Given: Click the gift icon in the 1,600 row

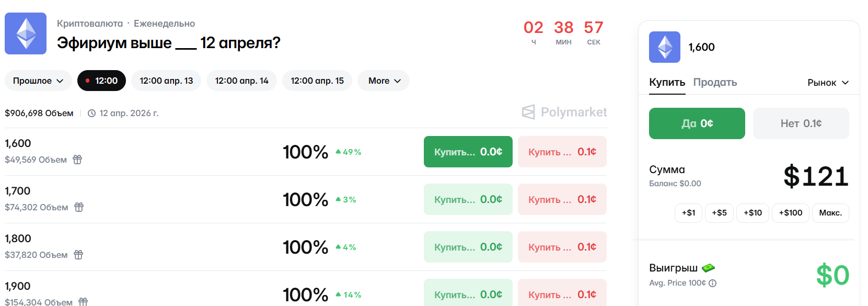Looking at the screenshot, I should (77, 160).
